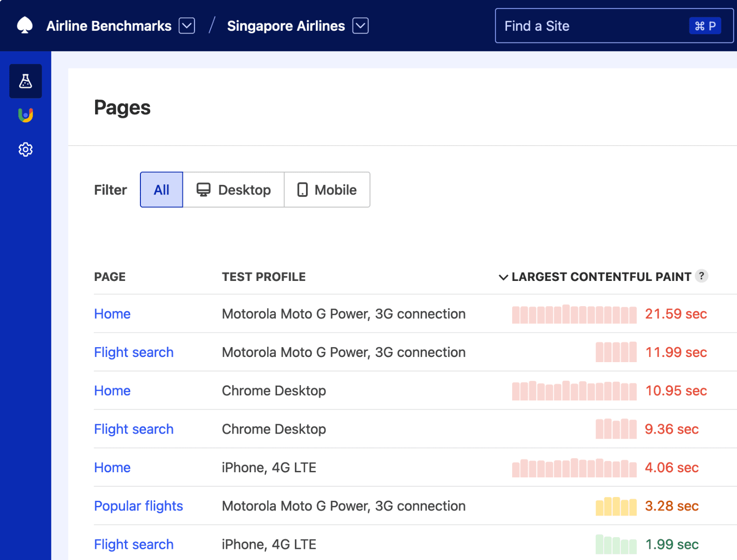Open the Popular flights page link
The height and width of the screenshot is (560, 737).
click(138, 506)
